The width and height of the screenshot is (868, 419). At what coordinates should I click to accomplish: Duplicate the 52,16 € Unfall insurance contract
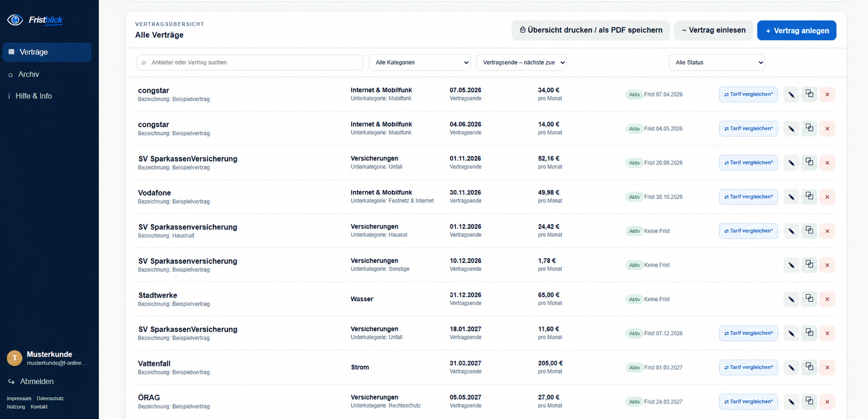point(809,163)
